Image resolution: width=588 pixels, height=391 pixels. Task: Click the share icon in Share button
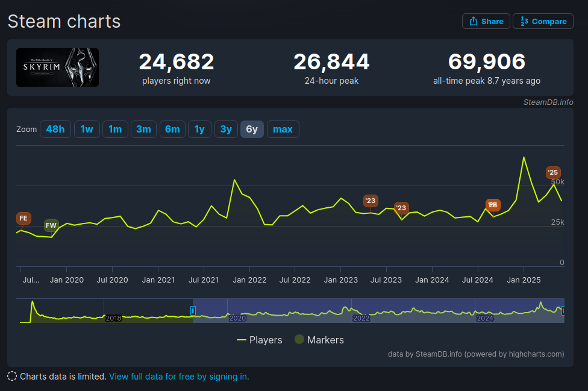click(x=474, y=21)
